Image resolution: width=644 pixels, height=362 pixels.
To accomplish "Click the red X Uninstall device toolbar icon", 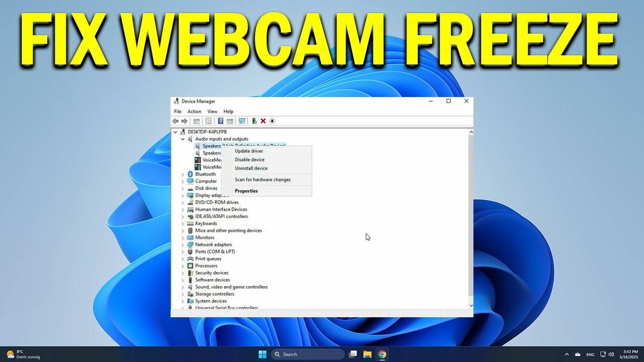I will [263, 121].
